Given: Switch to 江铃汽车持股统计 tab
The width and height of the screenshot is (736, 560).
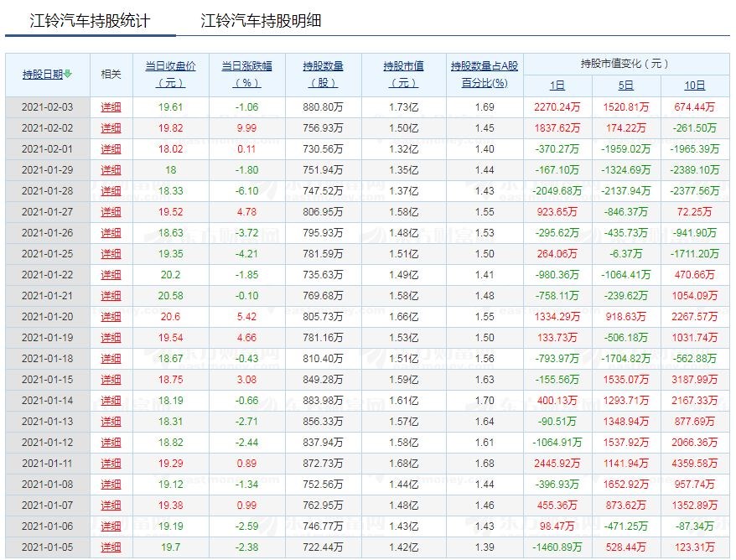Looking at the screenshot, I should point(90,21).
